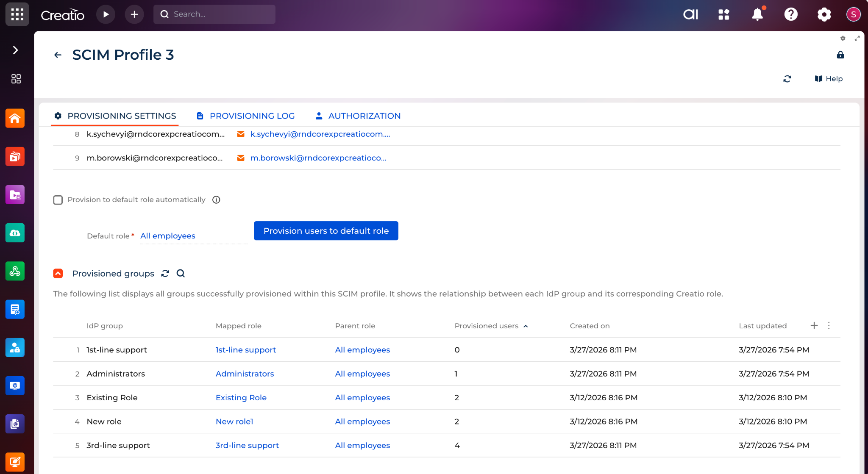Open the info tooltip for default role
The image size is (868, 474).
[216, 200]
